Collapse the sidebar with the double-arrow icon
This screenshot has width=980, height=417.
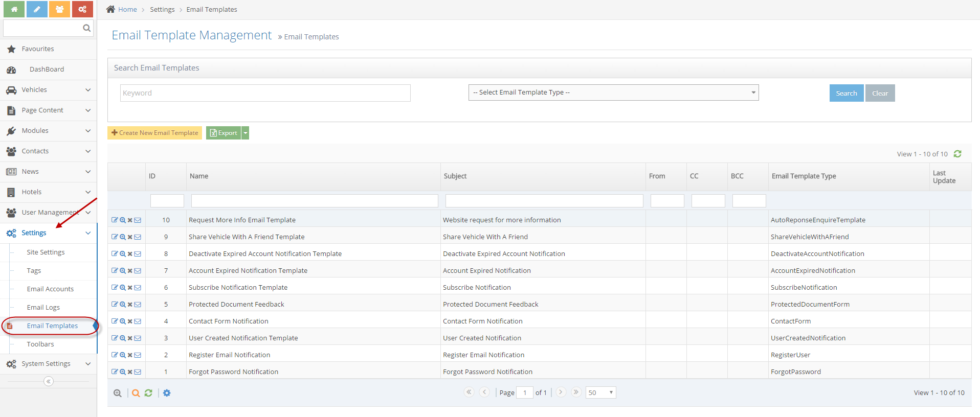click(49, 381)
